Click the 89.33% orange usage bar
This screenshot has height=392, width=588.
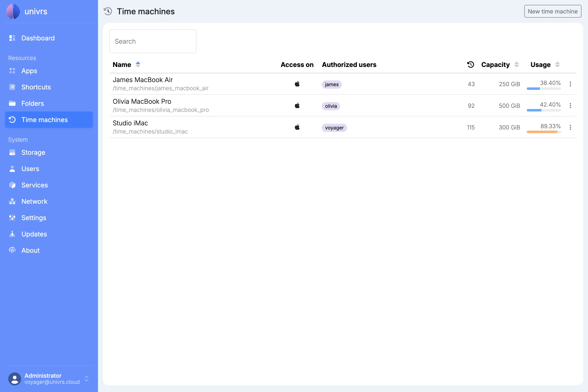544,132
